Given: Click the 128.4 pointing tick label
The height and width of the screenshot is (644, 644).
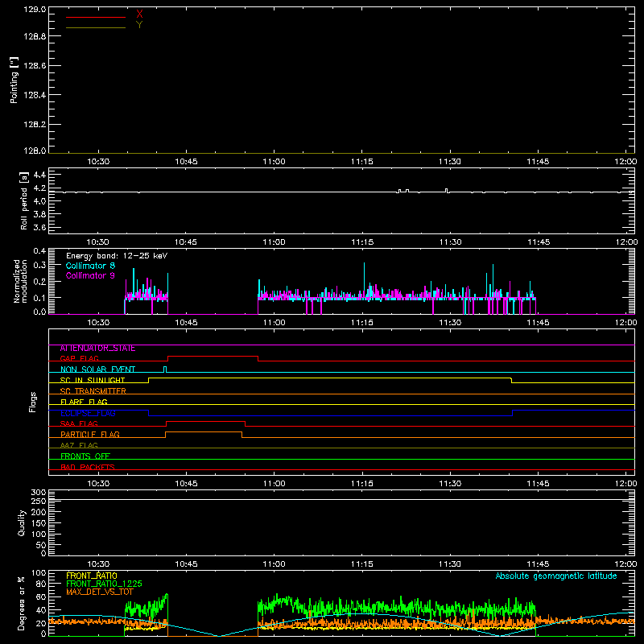Looking at the screenshot, I should (x=35, y=95).
